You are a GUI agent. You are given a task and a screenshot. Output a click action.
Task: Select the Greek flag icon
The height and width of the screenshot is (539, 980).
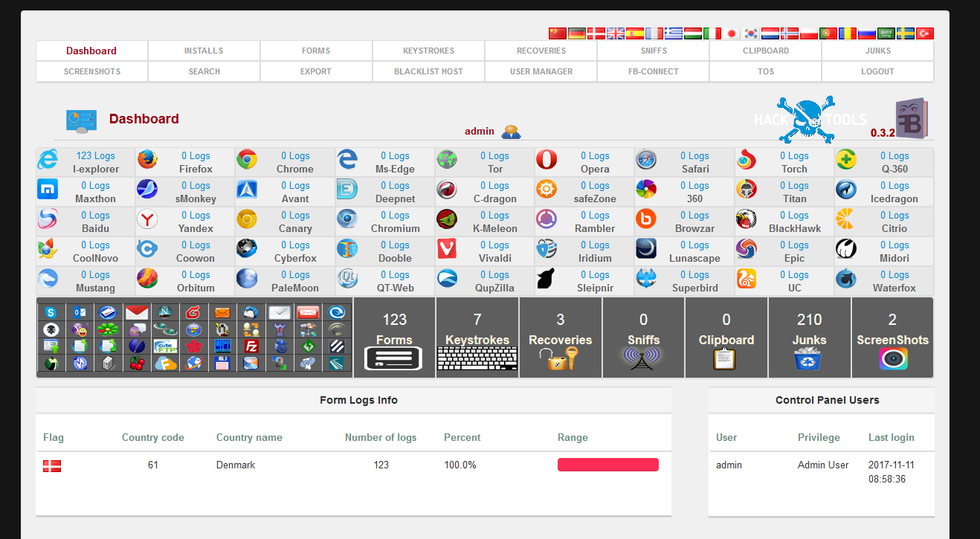(674, 33)
